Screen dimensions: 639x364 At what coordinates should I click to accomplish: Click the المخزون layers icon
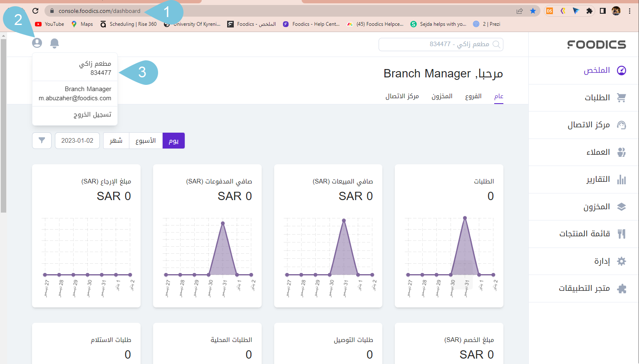click(x=621, y=207)
